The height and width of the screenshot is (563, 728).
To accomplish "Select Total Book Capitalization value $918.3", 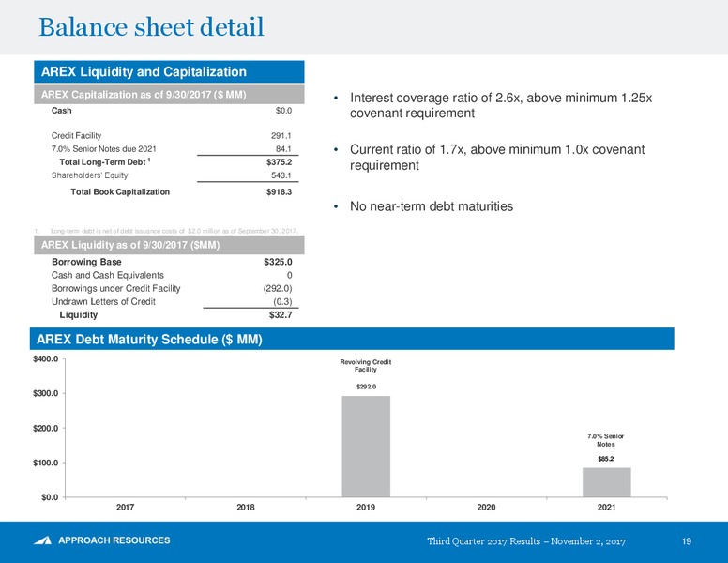I will tap(279, 191).
